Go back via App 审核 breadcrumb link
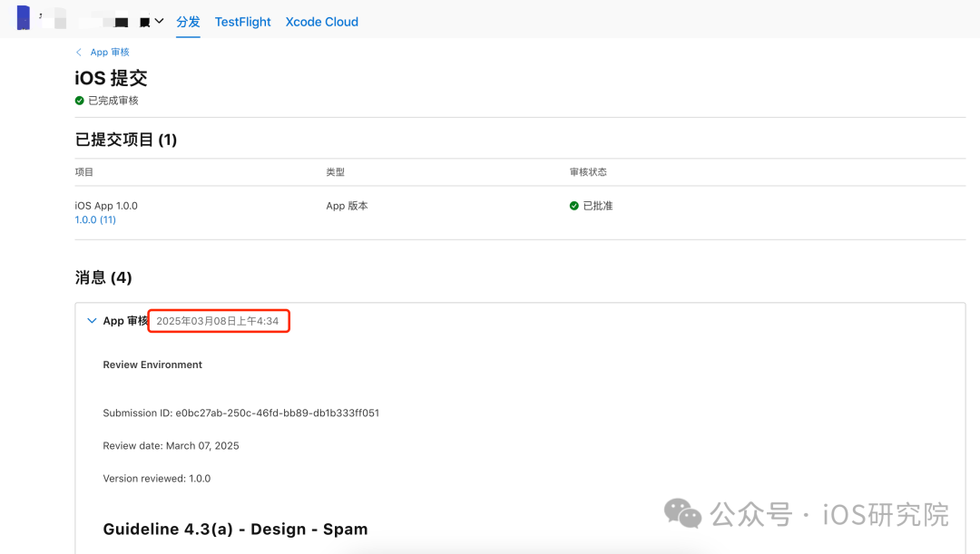Screen dimensions: 980x554 pos(110,52)
